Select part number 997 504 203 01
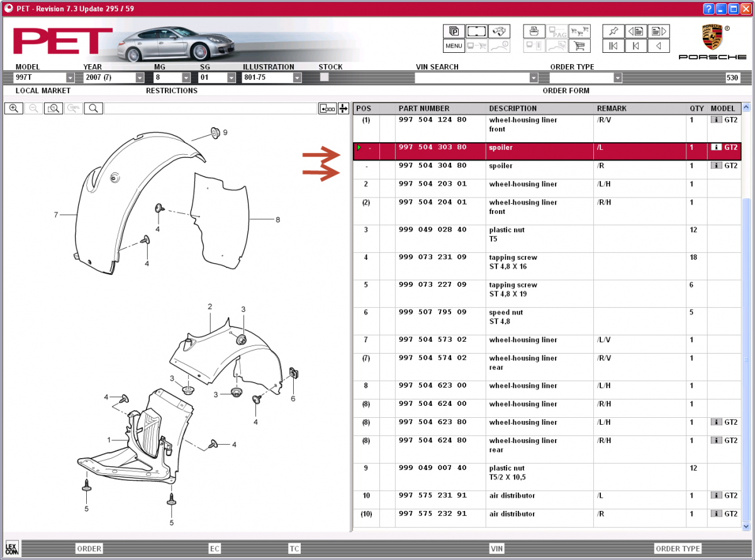This screenshot has height=560, width=755. pos(433,184)
